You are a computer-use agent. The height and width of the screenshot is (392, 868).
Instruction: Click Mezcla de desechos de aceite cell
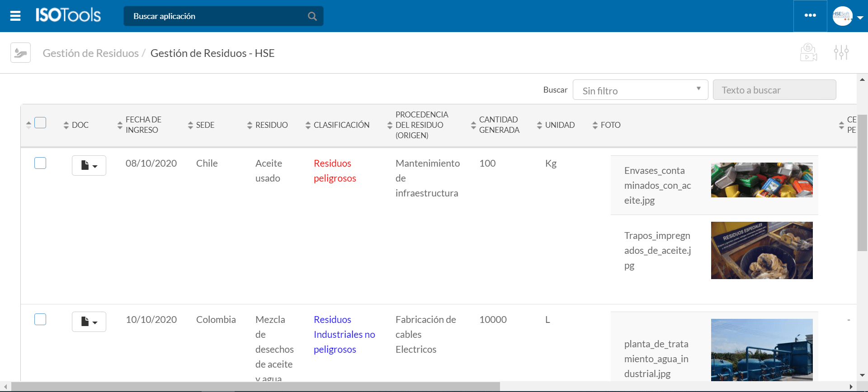click(x=274, y=348)
